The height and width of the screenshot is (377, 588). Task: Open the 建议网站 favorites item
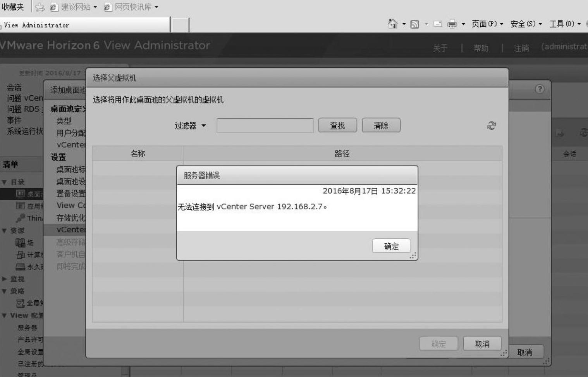[74, 7]
